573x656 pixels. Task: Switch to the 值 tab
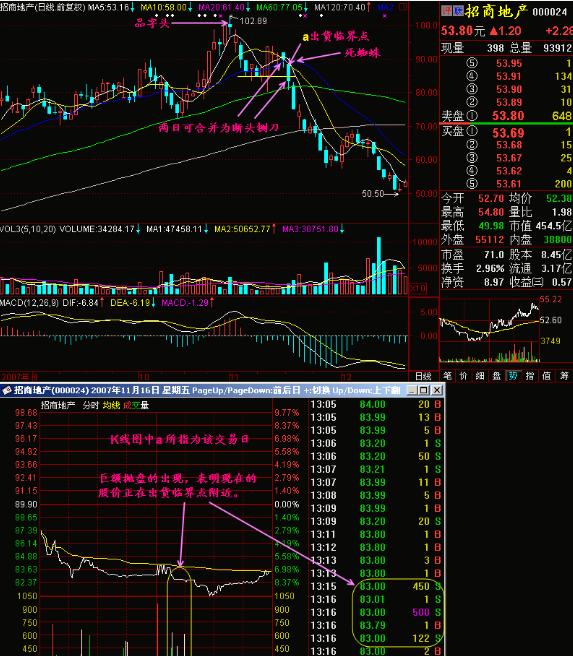[546, 376]
